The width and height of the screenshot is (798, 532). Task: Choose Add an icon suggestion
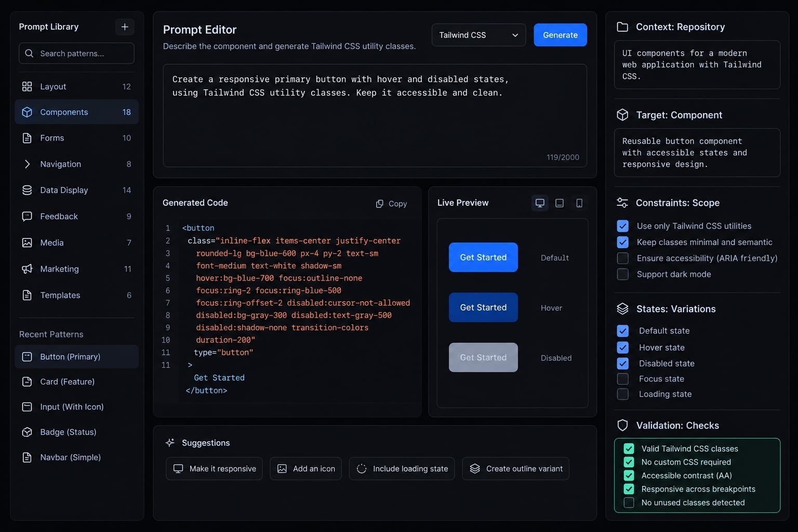(305, 469)
